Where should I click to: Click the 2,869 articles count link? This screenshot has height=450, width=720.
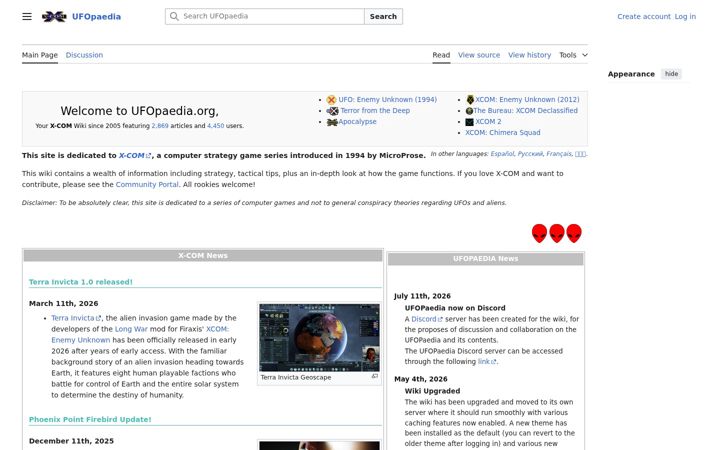[x=160, y=126]
